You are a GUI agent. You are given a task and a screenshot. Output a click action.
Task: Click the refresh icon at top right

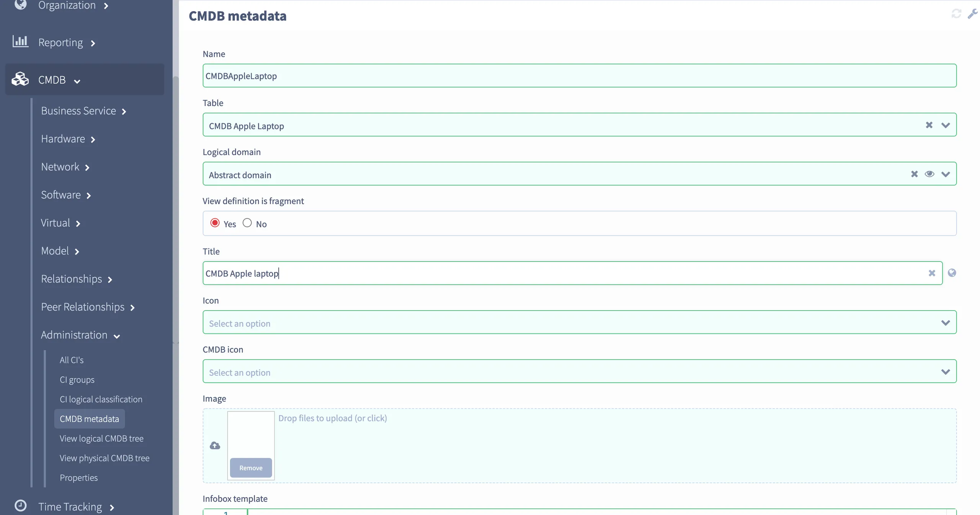point(956,14)
